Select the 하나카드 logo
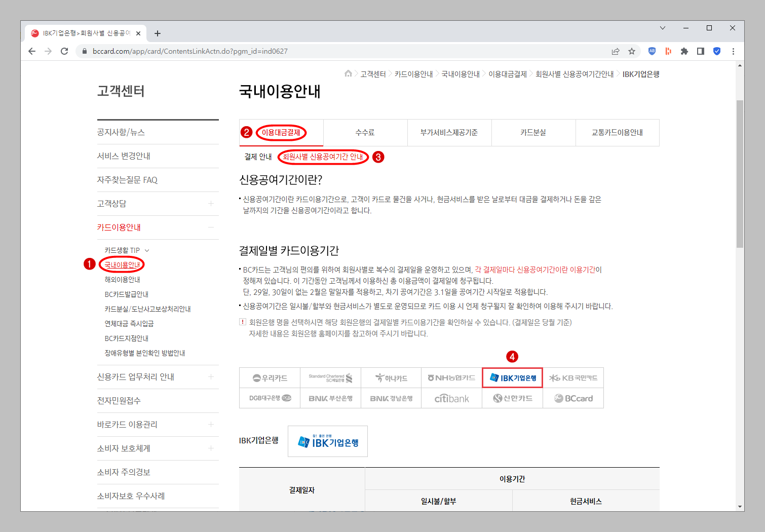 (391, 378)
